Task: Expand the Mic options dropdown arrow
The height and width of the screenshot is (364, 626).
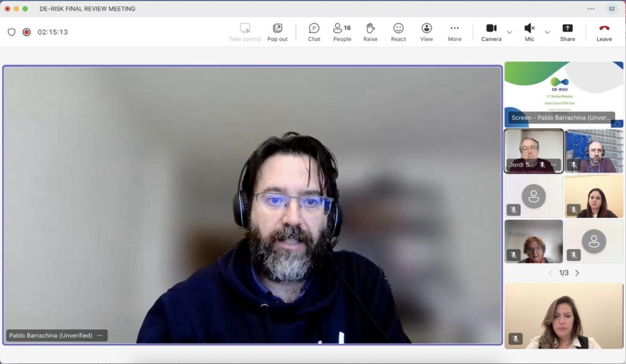Action: point(547,32)
